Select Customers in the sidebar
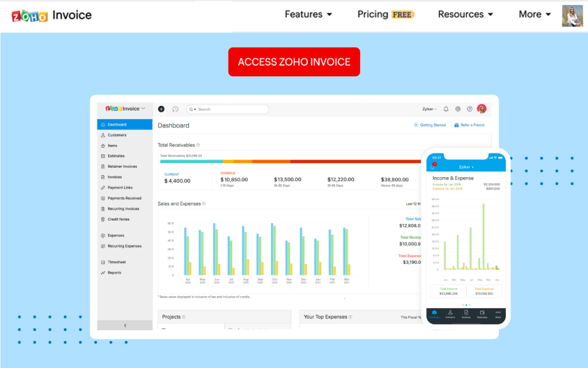Viewport: 588px width, 368px height. 117,135
